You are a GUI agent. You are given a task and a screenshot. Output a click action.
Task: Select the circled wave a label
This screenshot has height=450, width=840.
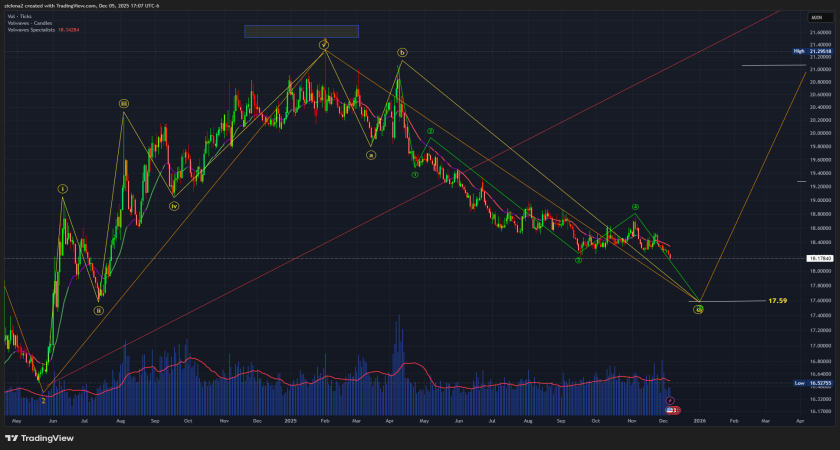click(371, 155)
